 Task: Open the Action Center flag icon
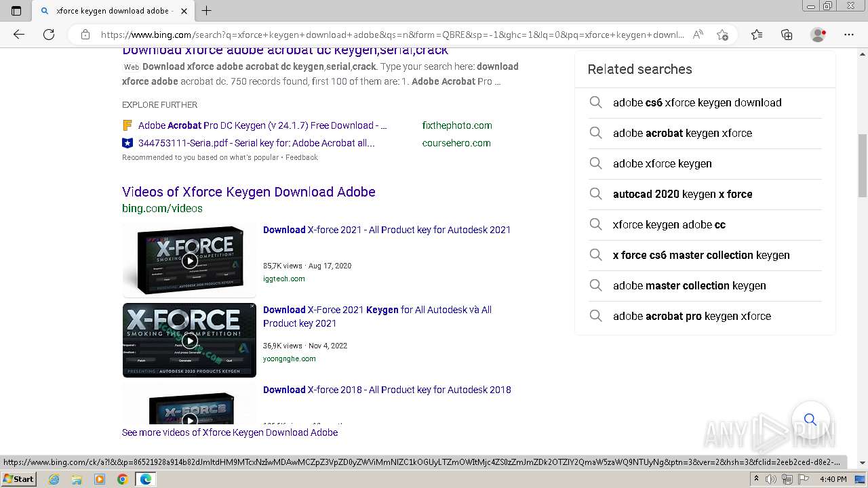coord(804,479)
